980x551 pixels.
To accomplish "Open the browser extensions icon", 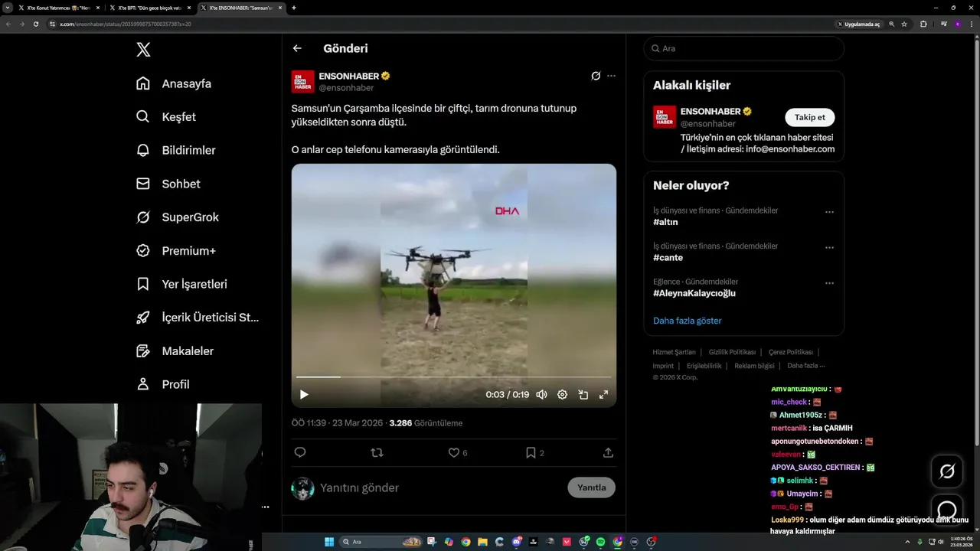I will [923, 24].
